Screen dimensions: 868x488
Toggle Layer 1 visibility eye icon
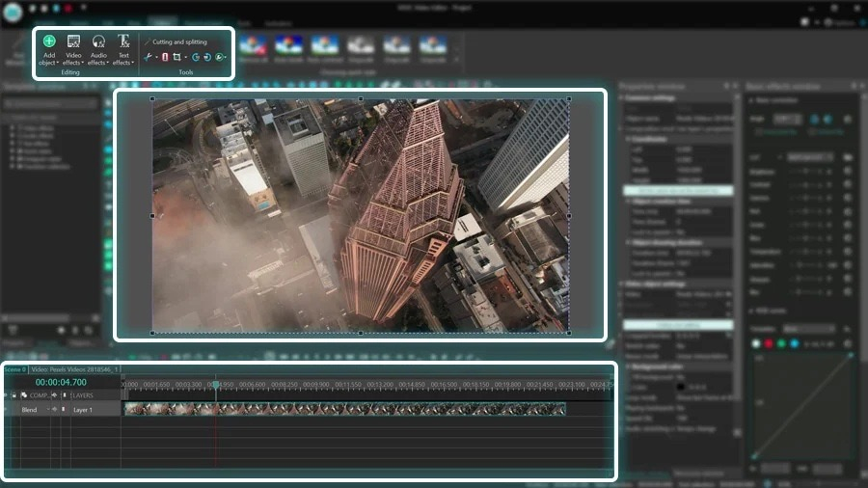[6, 410]
